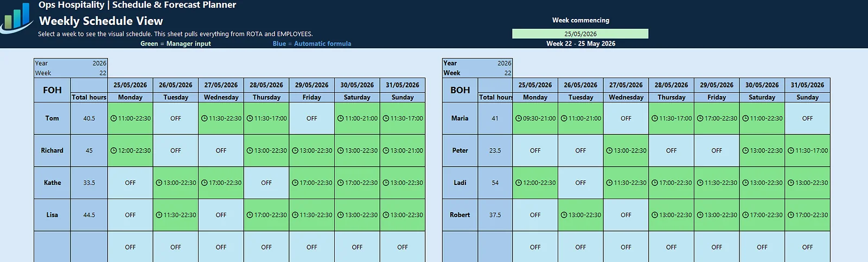Select the Richard employee name cell
868x262 pixels.
[52, 151]
